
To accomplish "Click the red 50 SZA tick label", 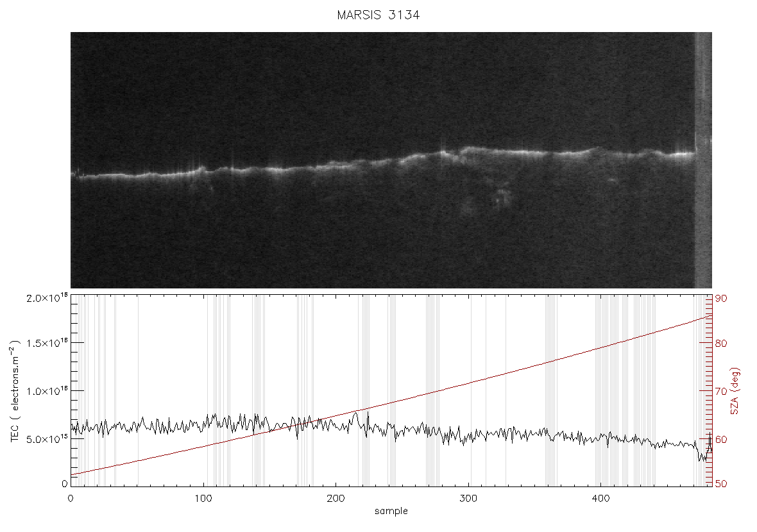I will click(721, 484).
